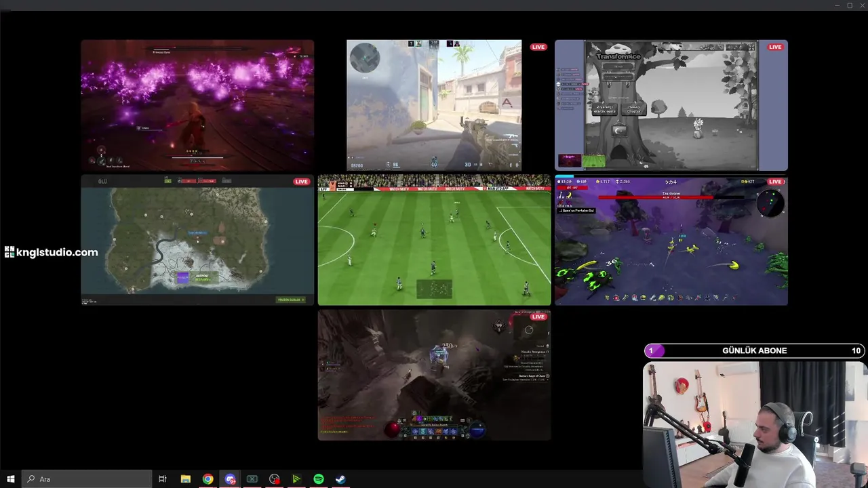Image resolution: width=868 pixels, height=488 pixels.
Task: Open the Windows Start menu
Action: pos(10,479)
